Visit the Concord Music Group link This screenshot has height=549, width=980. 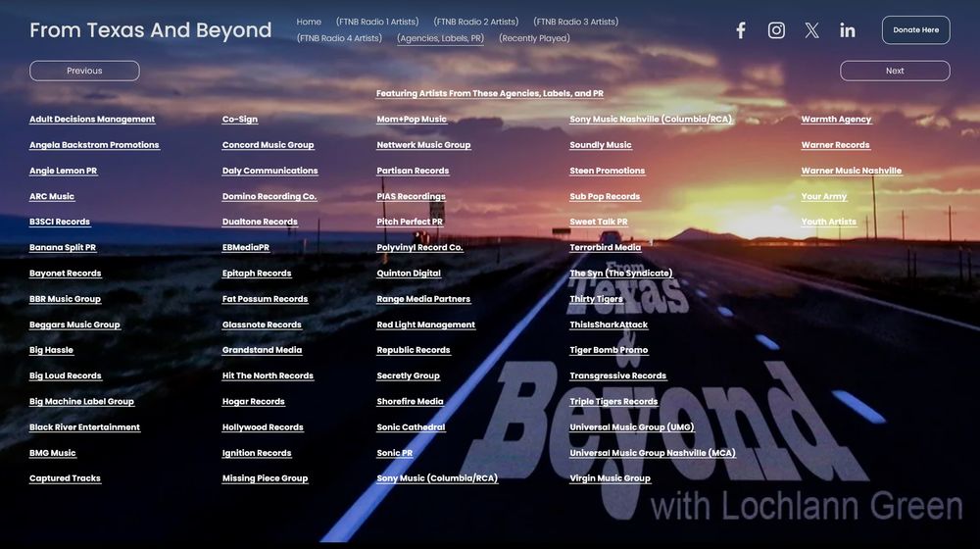(x=269, y=144)
